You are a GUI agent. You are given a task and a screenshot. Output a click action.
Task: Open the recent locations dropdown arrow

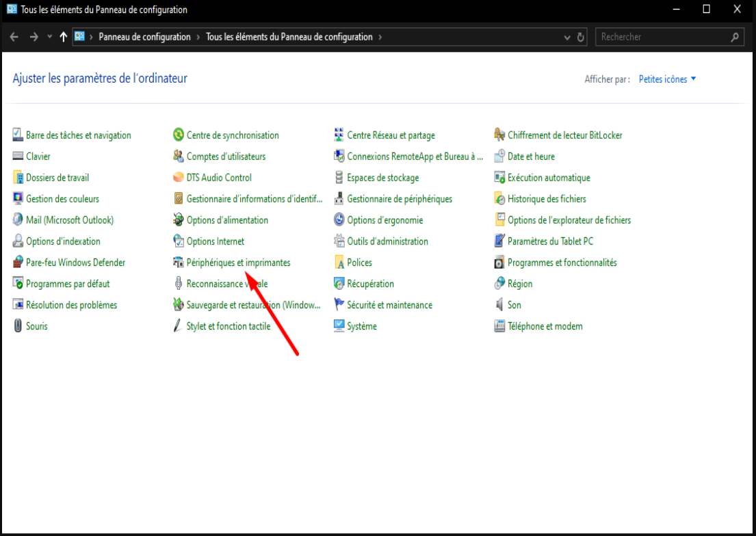(x=49, y=37)
